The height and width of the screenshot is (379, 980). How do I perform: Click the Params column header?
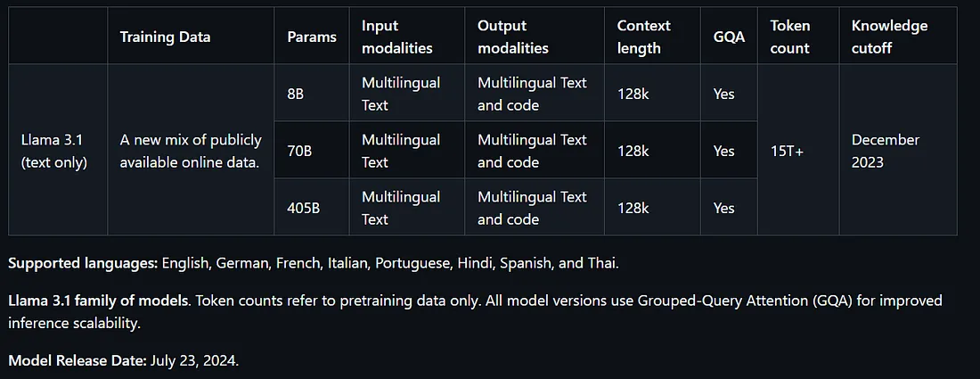click(311, 37)
